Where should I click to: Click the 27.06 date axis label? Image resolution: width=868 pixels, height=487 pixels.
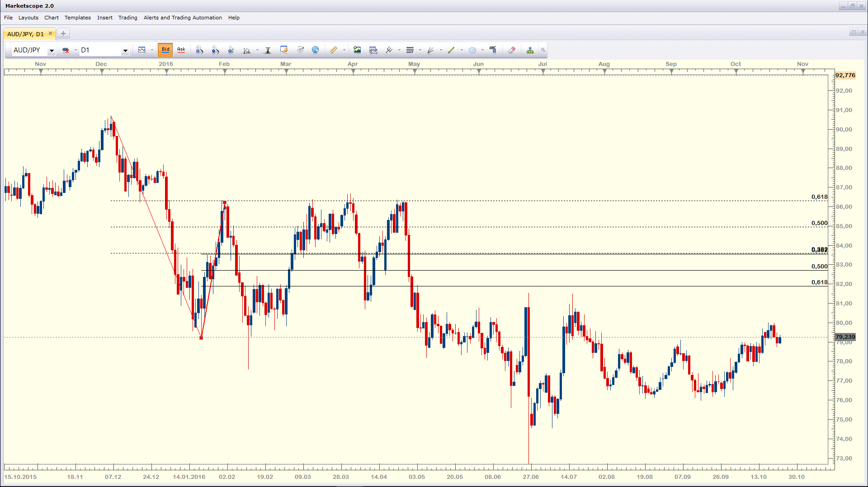(531, 477)
